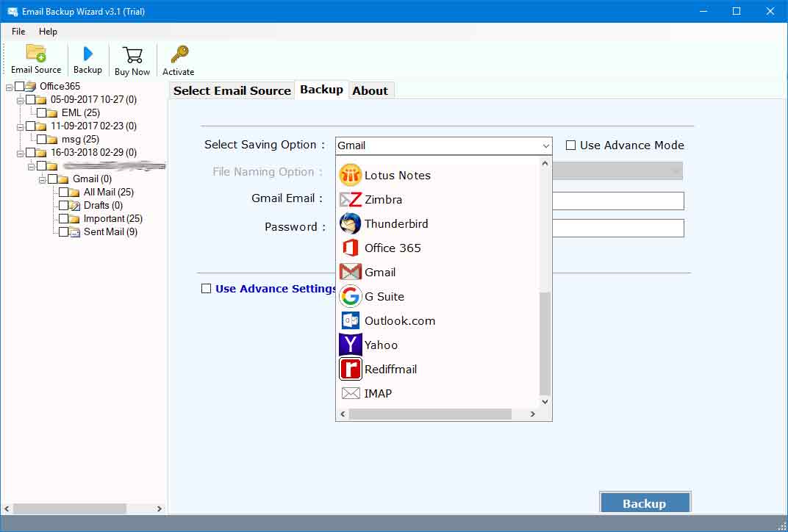The image size is (788, 532).
Task: Pick the Rediffmail icon option
Action: [351, 369]
